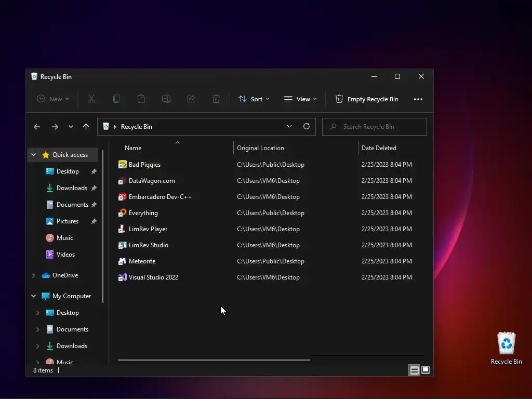Viewport: 532px width, 399px height.
Task: Expand Documents under My Computer
Action: pos(37,329)
